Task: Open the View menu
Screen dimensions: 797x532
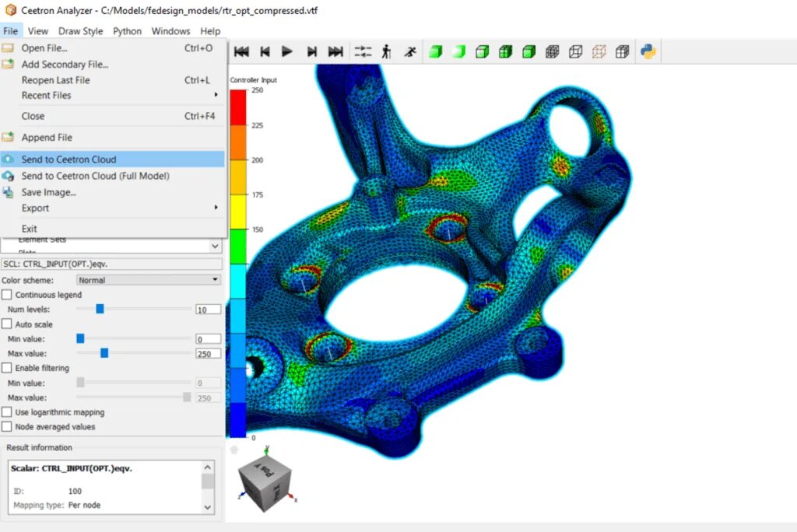Action: pyautogui.click(x=38, y=31)
